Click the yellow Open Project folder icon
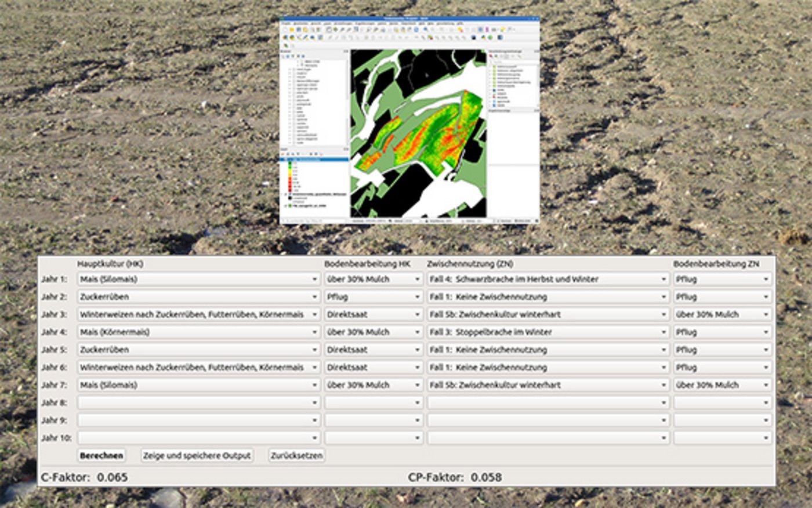The image size is (812, 508). click(292, 30)
